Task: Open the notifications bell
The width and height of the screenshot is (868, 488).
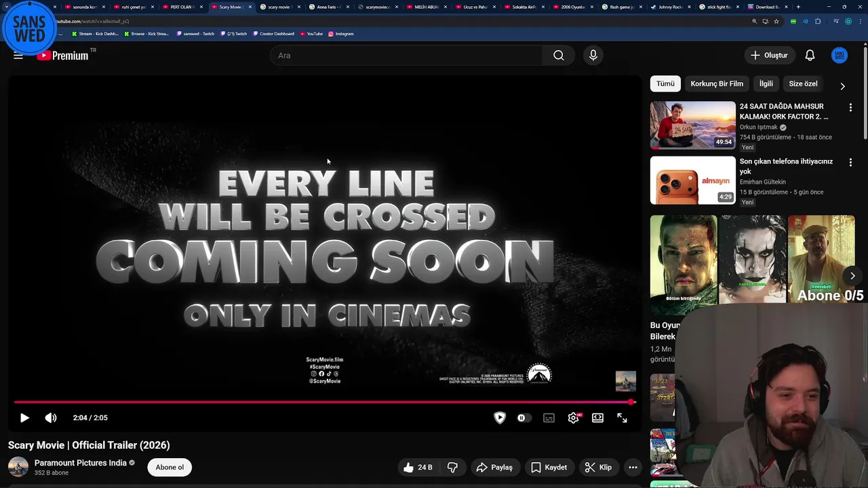Action: [x=810, y=56]
